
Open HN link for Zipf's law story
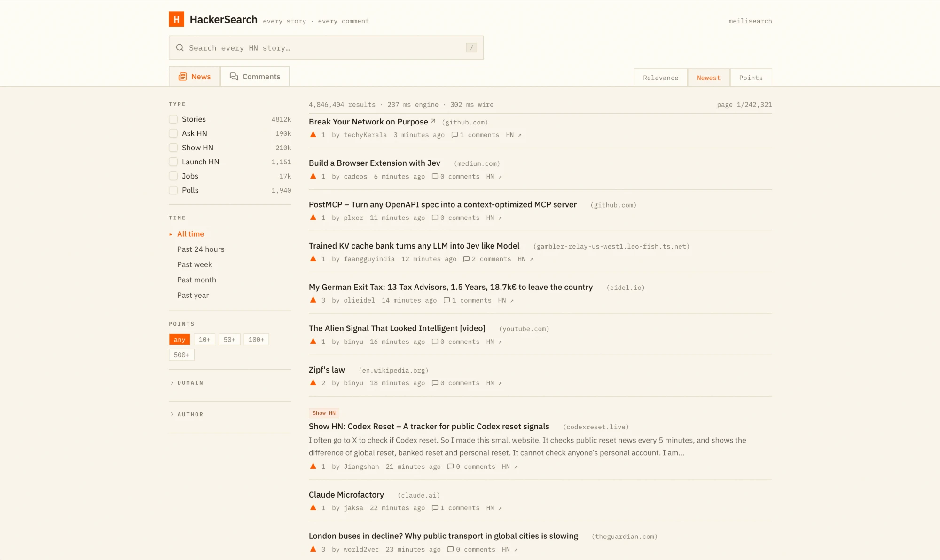tap(494, 383)
